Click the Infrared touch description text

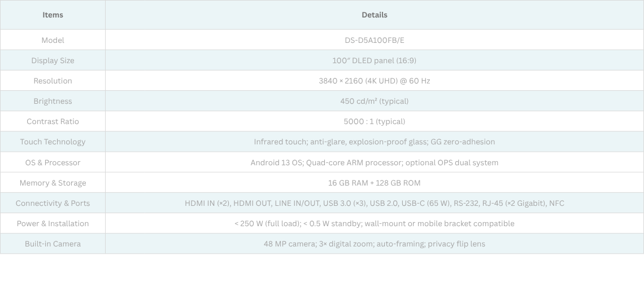[374, 142]
